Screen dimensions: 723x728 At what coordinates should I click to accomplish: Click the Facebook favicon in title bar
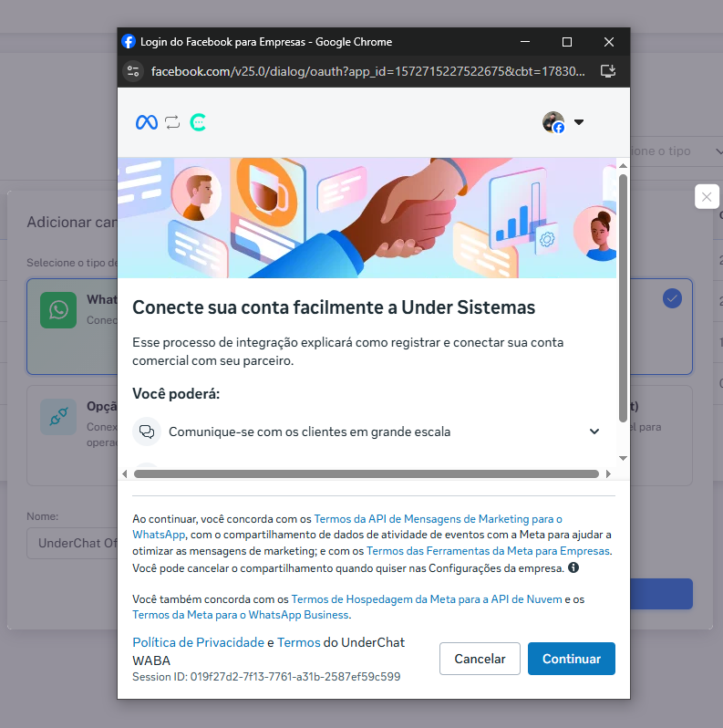coord(129,41)
